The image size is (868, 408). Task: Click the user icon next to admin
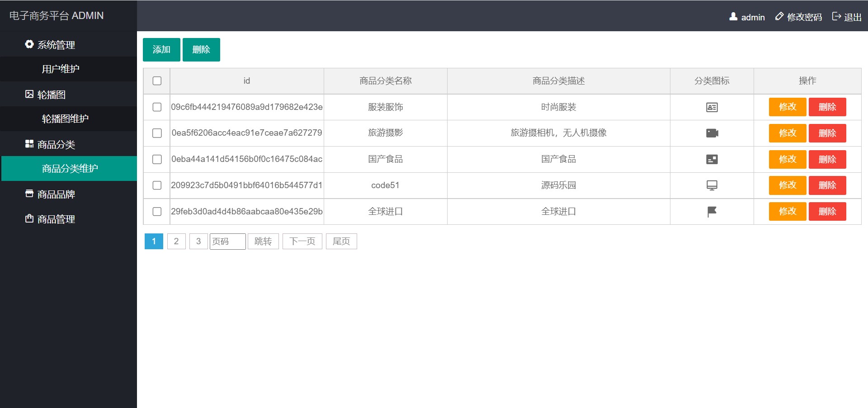pyautogui.click(x=733, y=17)
